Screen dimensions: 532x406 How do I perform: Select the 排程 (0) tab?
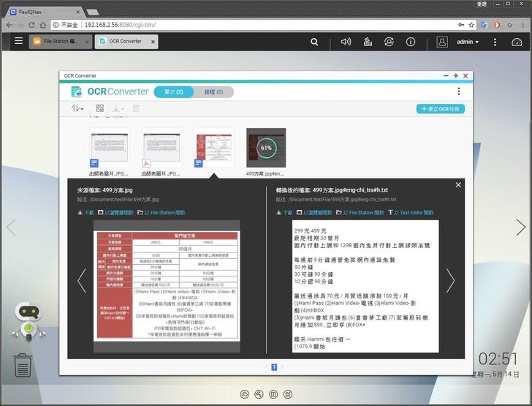point(213,92)
